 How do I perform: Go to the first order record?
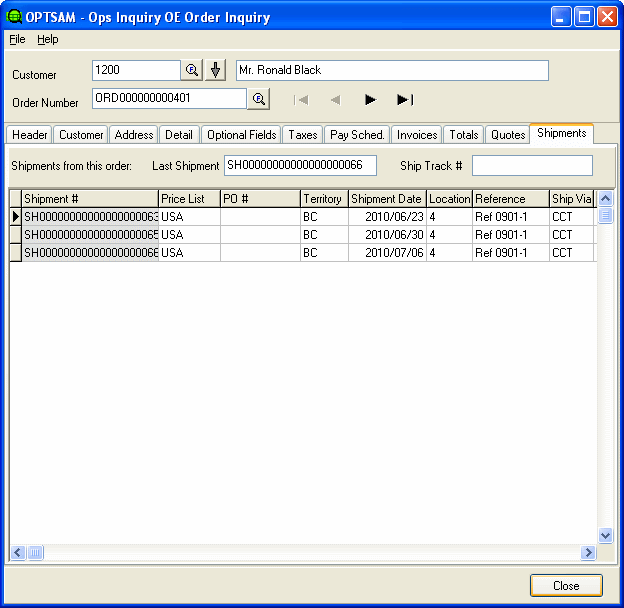click(x=301, y=99)
